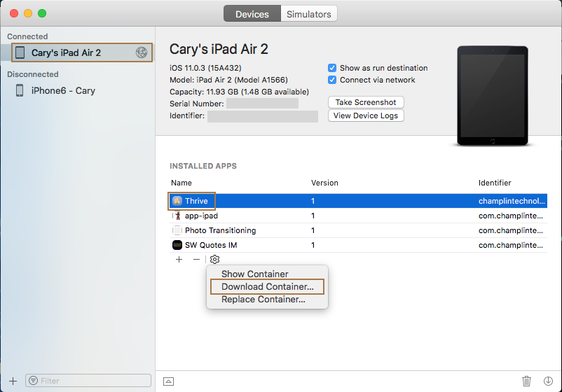The width and height of the screenshot is (562, 392).
Task: Select Show Container menu item
Action: [254, 274]
